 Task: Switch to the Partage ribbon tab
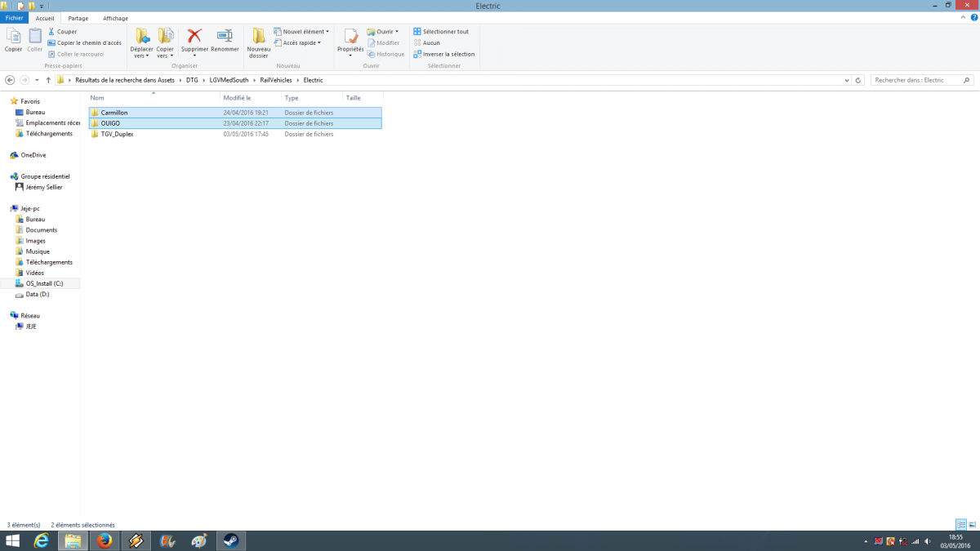click(78, 18)
